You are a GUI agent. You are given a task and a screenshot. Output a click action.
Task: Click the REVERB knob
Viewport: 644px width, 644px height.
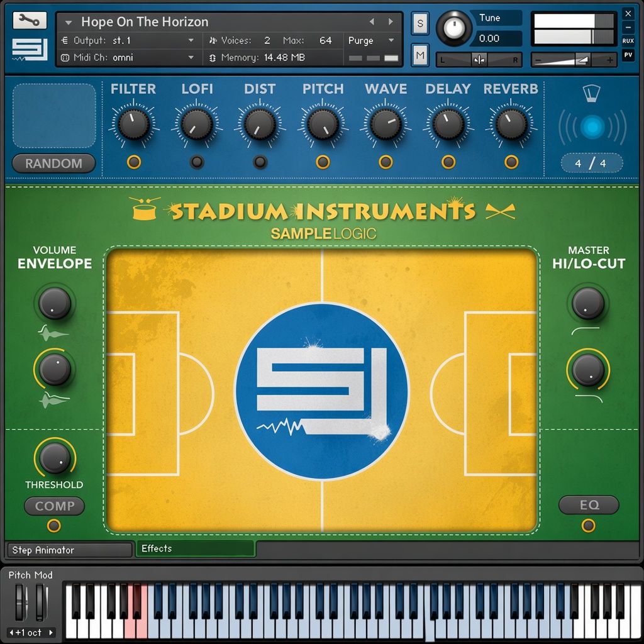[511, 124]
